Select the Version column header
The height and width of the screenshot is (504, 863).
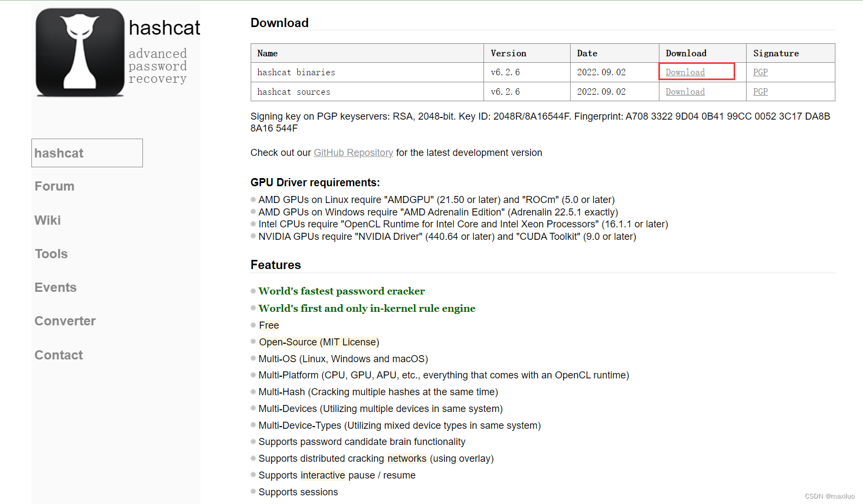[527, 53]
